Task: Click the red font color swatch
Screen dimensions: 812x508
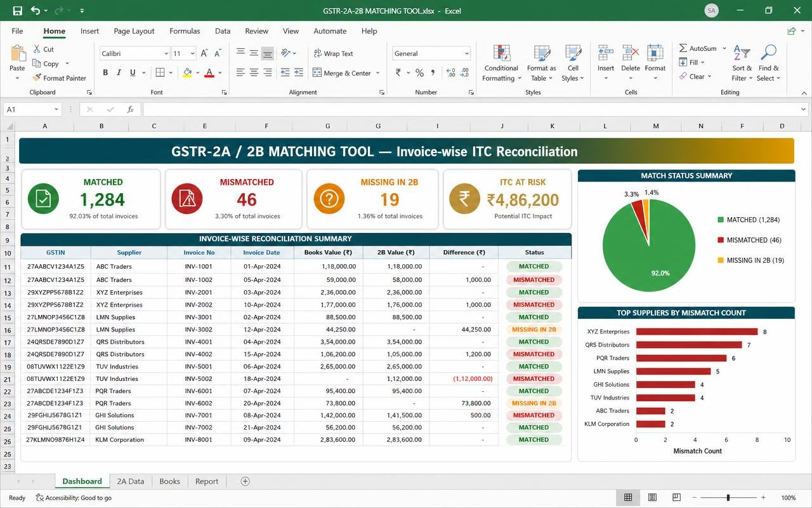Action: (x=209, y=73)
